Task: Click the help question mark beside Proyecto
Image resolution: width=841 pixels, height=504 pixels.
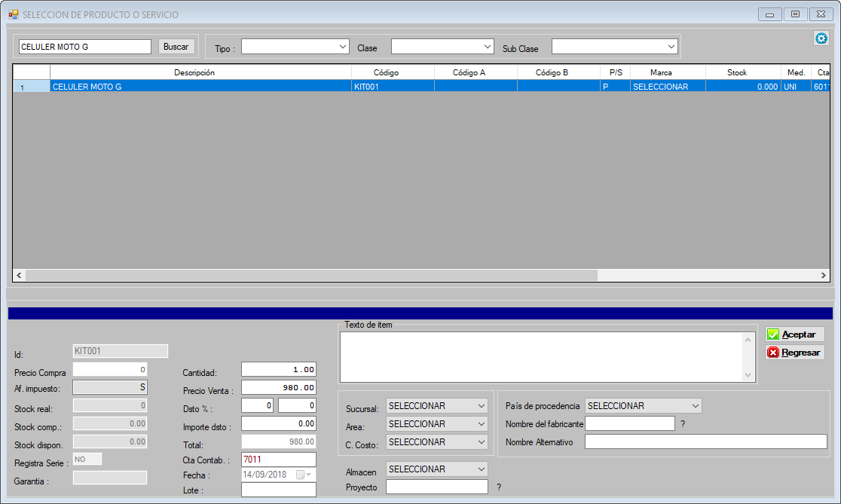Action: [x=499, y=487]
